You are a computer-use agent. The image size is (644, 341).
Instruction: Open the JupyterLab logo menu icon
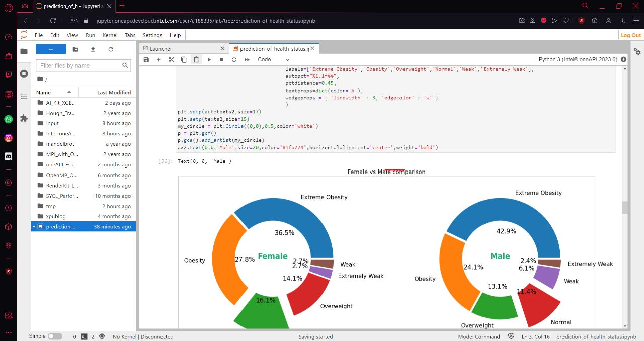point(24,35)
